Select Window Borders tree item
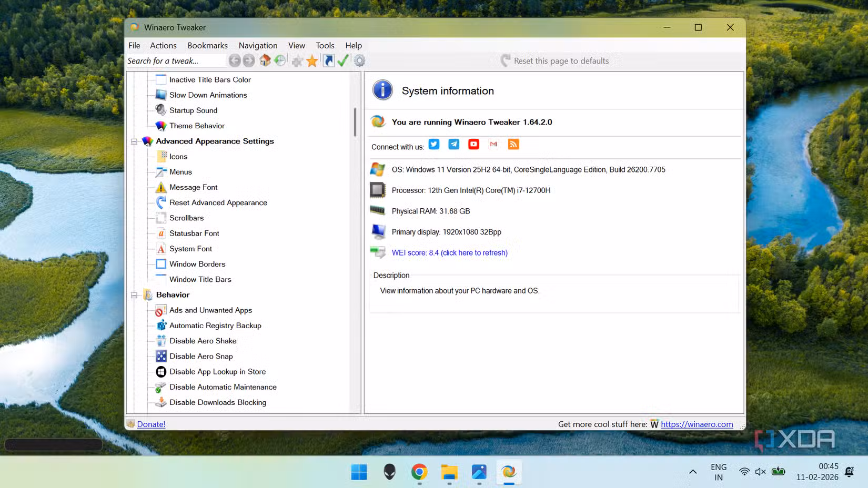The image size is (868, 488). [x=197, y=264]
